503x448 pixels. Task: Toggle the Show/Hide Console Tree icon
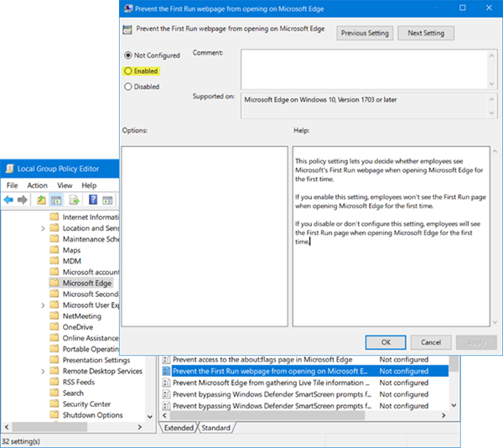[x=56, y=201]
